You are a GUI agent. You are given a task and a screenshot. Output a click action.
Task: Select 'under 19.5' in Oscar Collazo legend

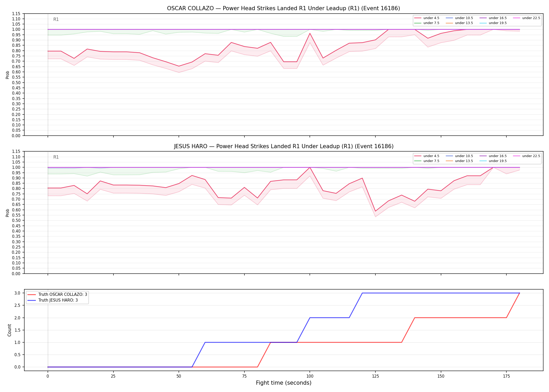click(x=493, y=23)
